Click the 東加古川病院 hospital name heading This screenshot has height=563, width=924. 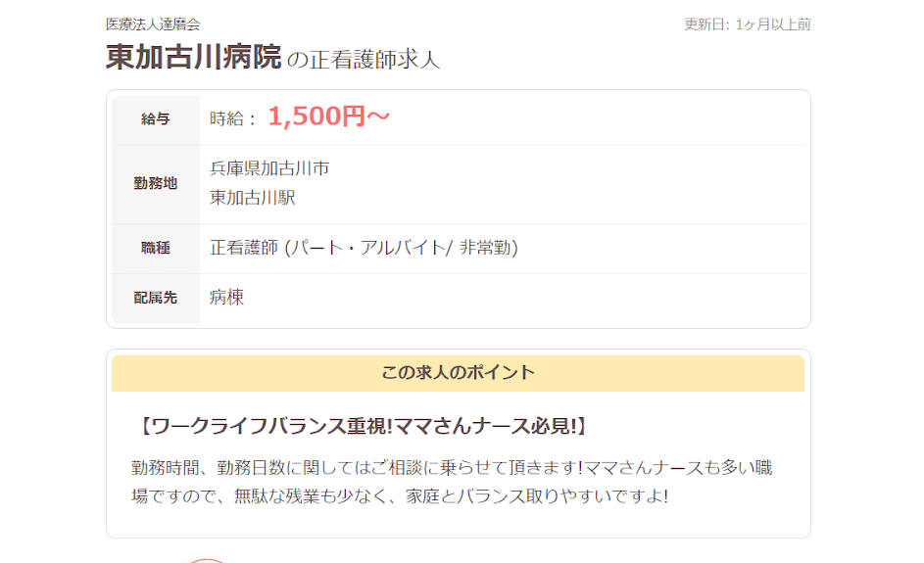pyautogui.click(x=193, y=57)
